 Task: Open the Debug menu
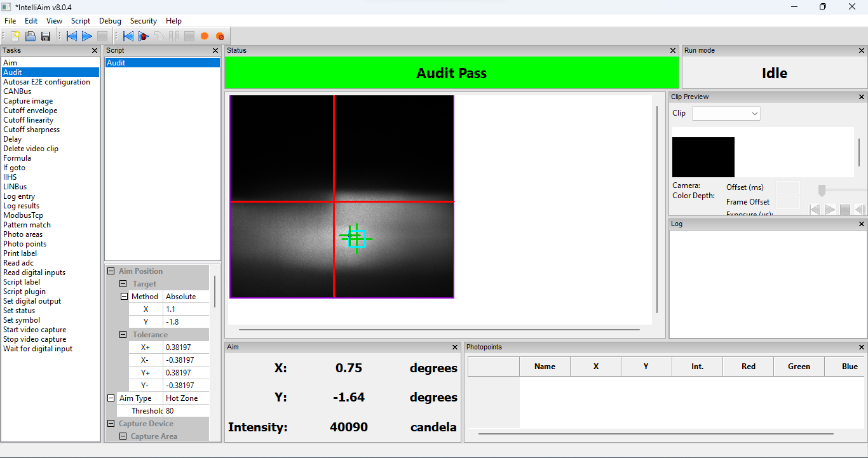(x=110, y=21)
